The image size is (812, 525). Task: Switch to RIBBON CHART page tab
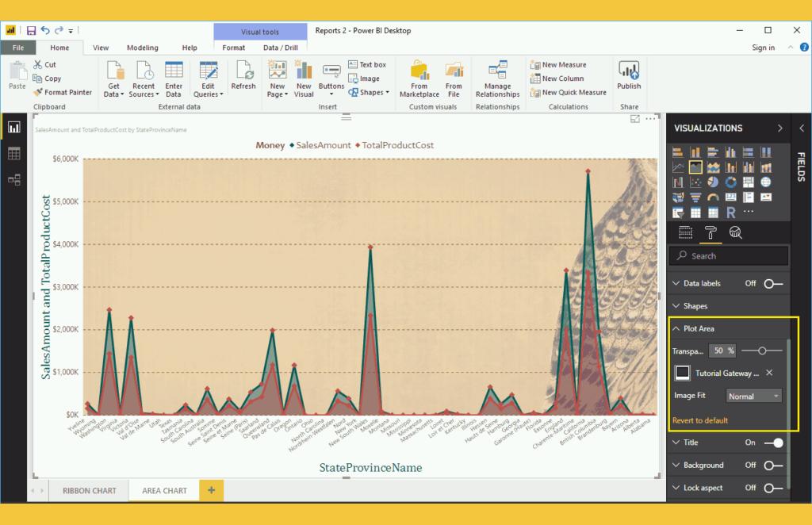[90, 491]
